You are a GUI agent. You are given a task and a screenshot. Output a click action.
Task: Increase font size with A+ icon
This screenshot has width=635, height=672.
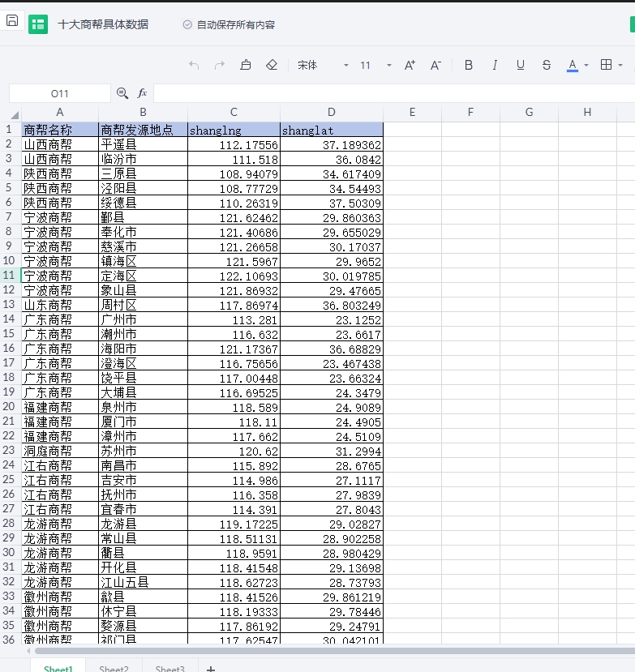pos(410,65)
